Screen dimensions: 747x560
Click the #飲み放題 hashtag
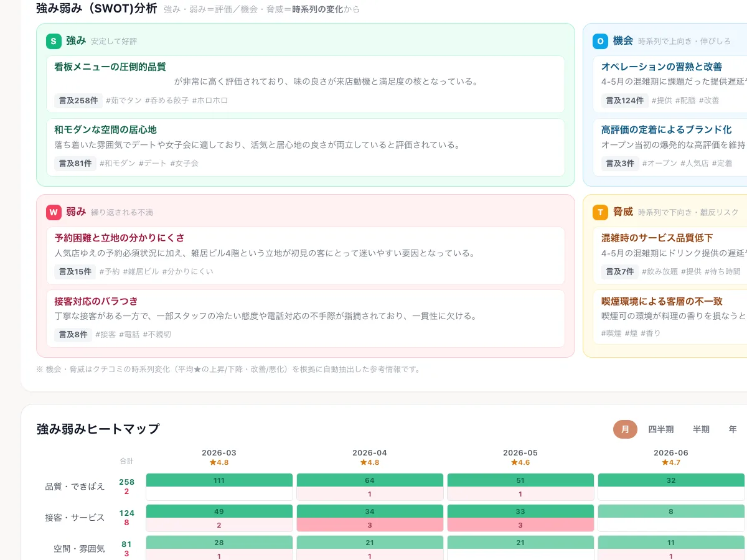tap(660, 271)
